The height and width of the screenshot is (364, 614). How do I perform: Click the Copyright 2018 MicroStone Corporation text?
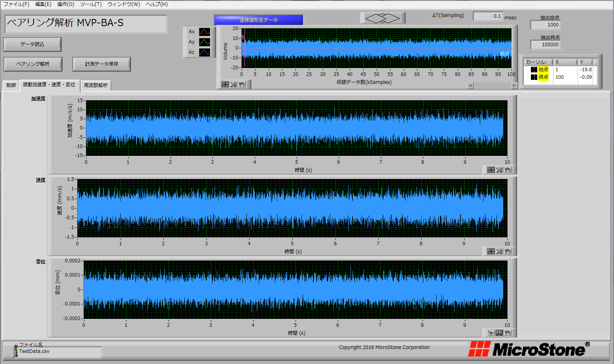click(x=384, y=347)
